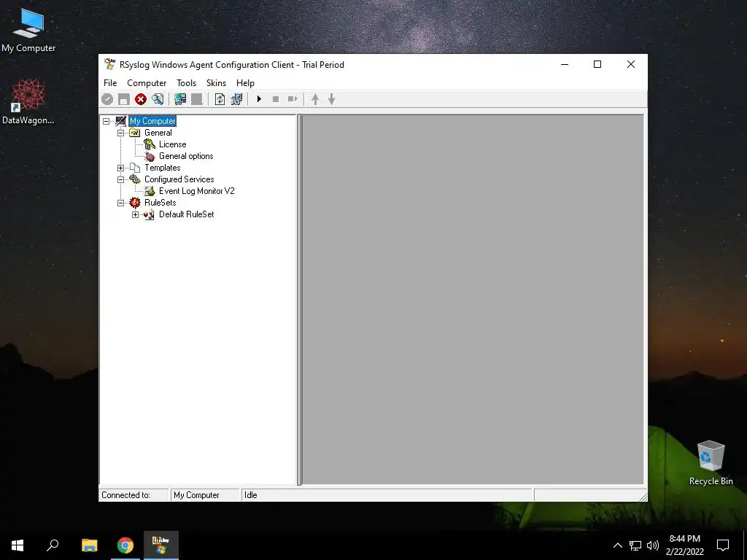Click the computers network toolbar icon
The image size is (747, 560).
click(x=237, y=99)
